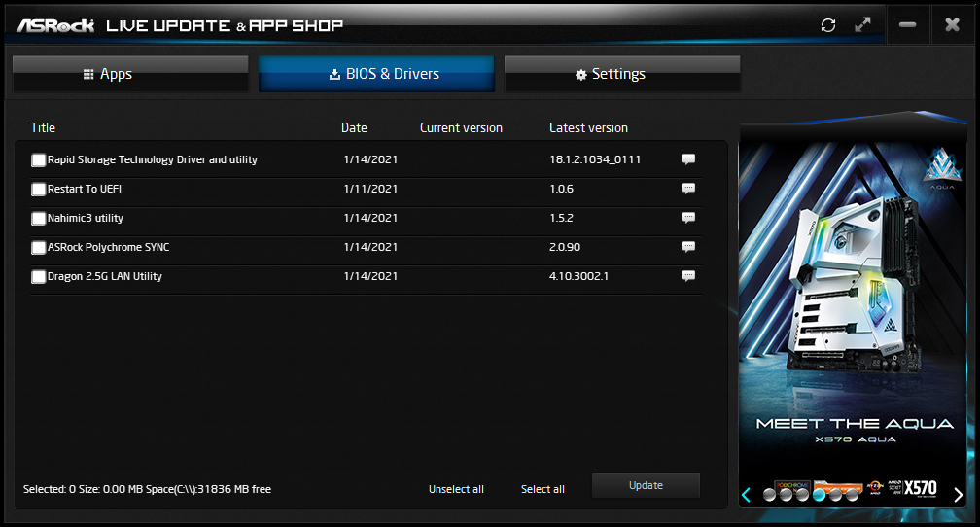This screenshot has width=980, height=527.
Task: Select the Dragon 2.5G LAN Utility row title
Action: (105, 276)
